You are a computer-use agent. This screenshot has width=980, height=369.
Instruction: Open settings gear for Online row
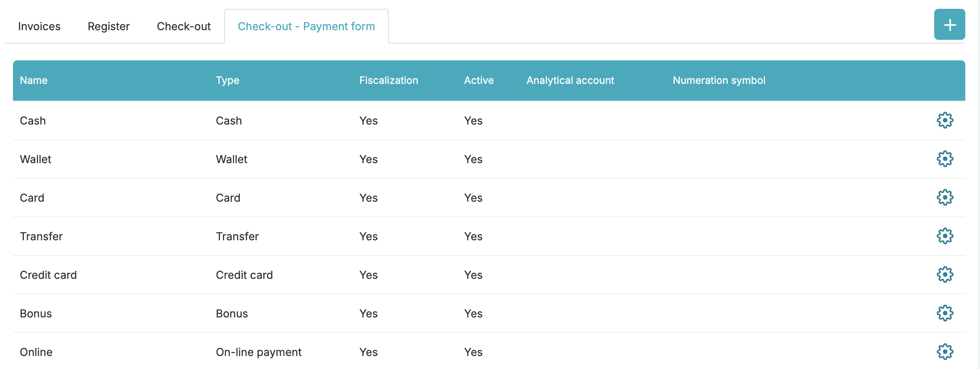(945, 352)
